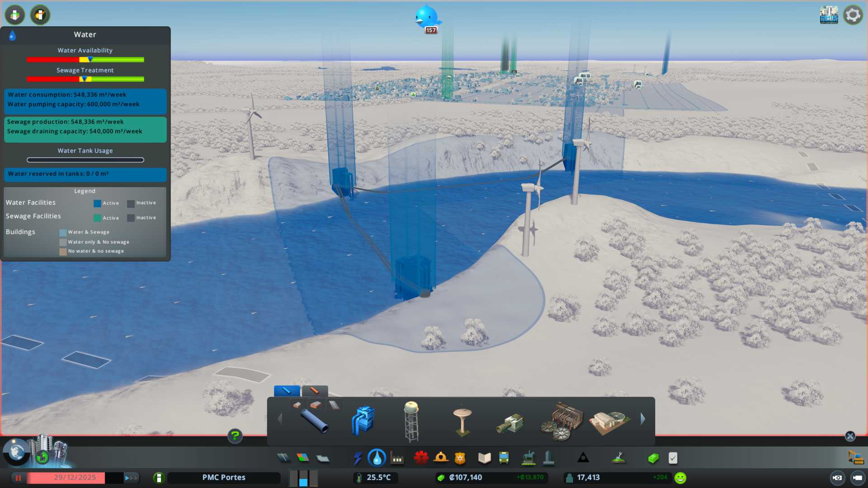This screenshot has width=868, height=488.
Task: Open the options gear menu
Action: 853,15
